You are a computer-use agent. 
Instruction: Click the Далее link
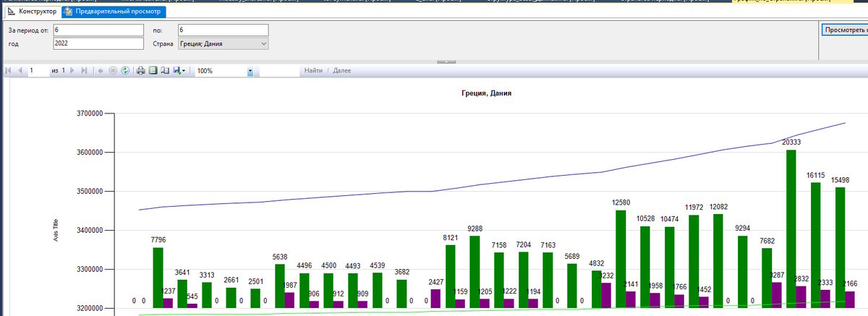tap(341, 71)
